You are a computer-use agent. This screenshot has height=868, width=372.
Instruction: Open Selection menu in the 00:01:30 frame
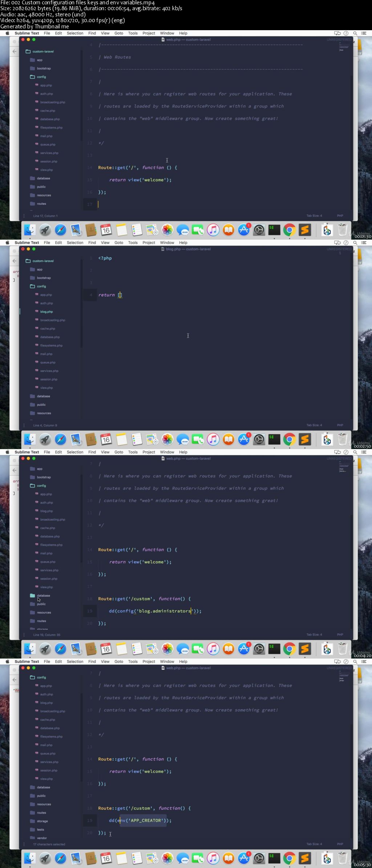pos(75,33)
